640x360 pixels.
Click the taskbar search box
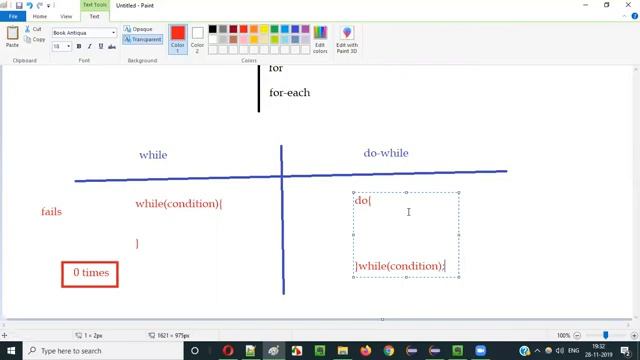(103, 351)
